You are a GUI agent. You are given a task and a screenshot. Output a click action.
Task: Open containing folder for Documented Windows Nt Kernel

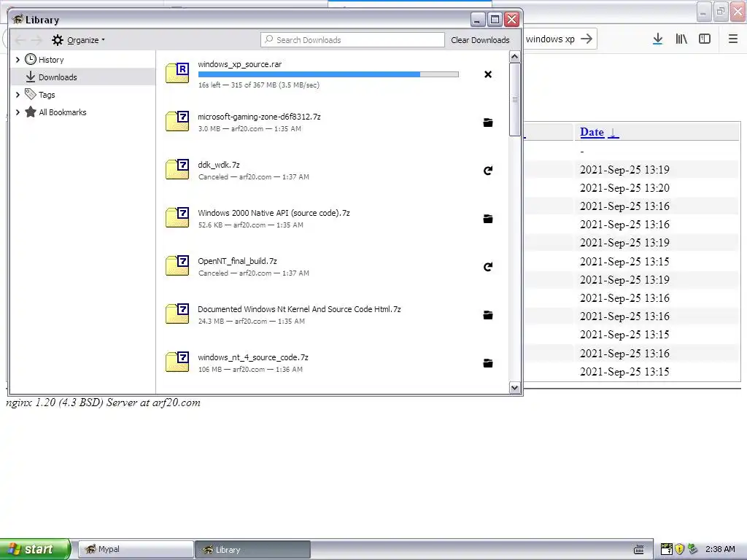pos(488,315)
